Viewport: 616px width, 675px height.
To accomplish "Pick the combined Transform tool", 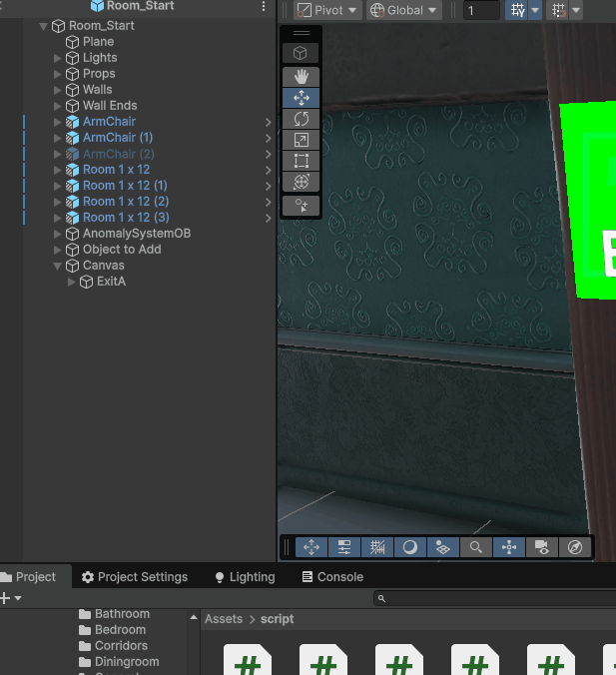I will (301, 182).
